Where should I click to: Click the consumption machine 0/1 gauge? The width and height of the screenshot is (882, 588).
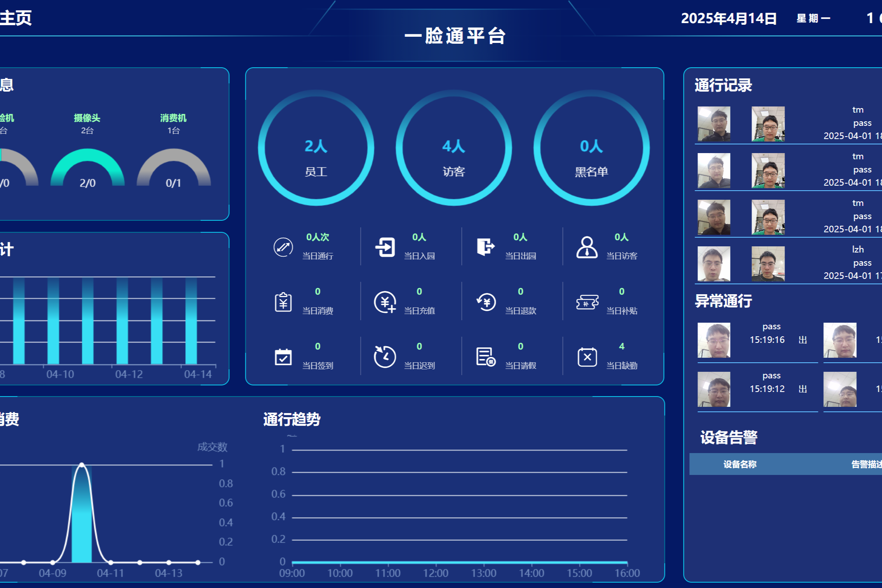tap(174, 169)
